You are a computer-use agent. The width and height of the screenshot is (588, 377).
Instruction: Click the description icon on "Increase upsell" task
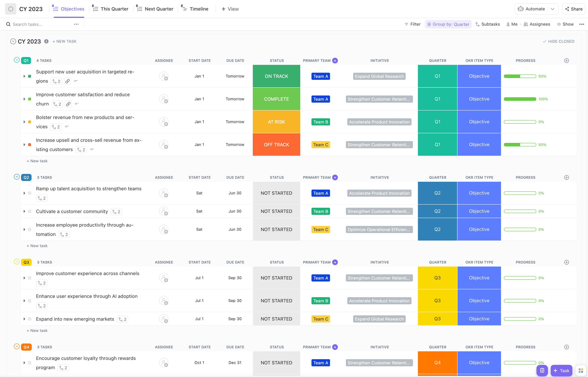[x=92, y=149]
